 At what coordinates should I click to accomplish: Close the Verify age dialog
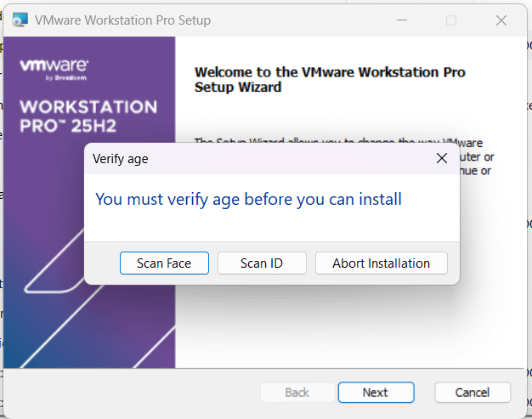click(441, 158)
